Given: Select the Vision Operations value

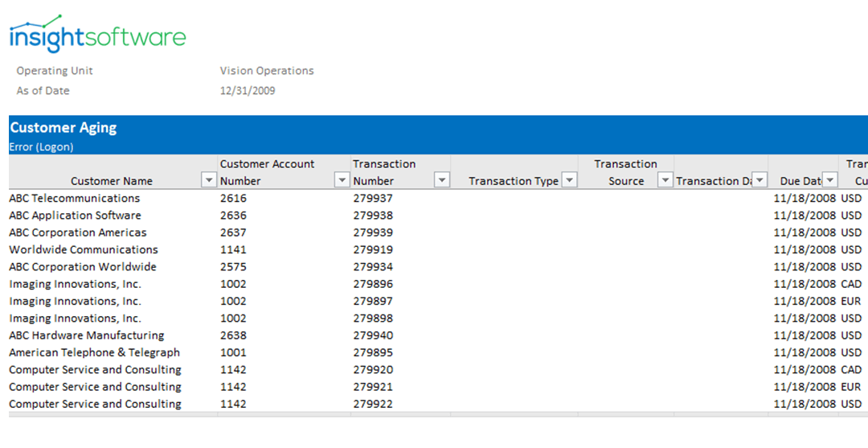Looking at the screenshot, I should tap(267, 71).
